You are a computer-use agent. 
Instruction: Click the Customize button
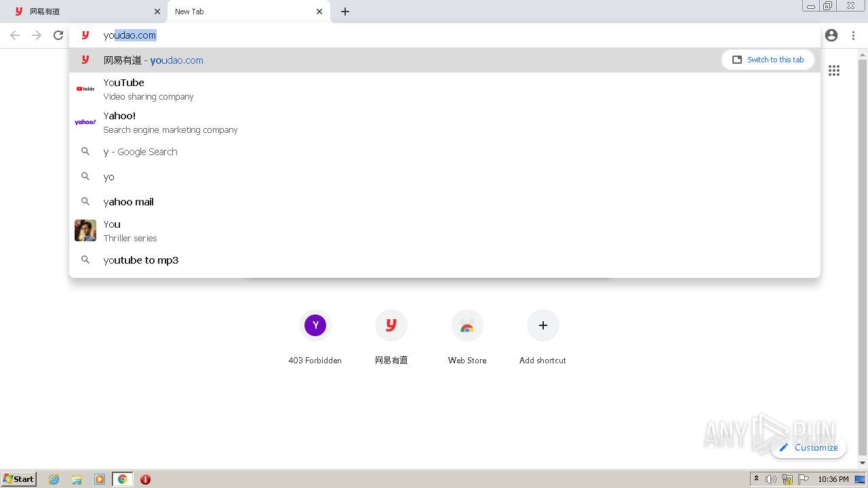coord(808,447)
